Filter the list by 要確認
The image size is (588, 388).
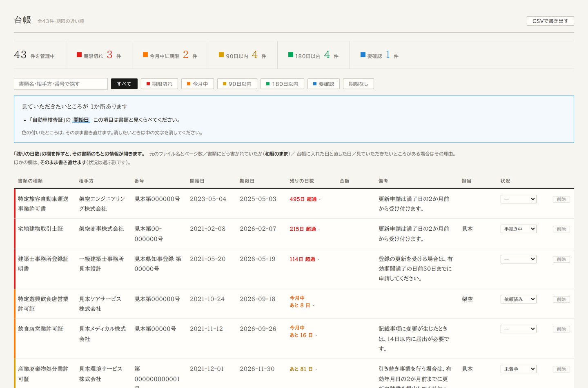(x=323, y=84)
